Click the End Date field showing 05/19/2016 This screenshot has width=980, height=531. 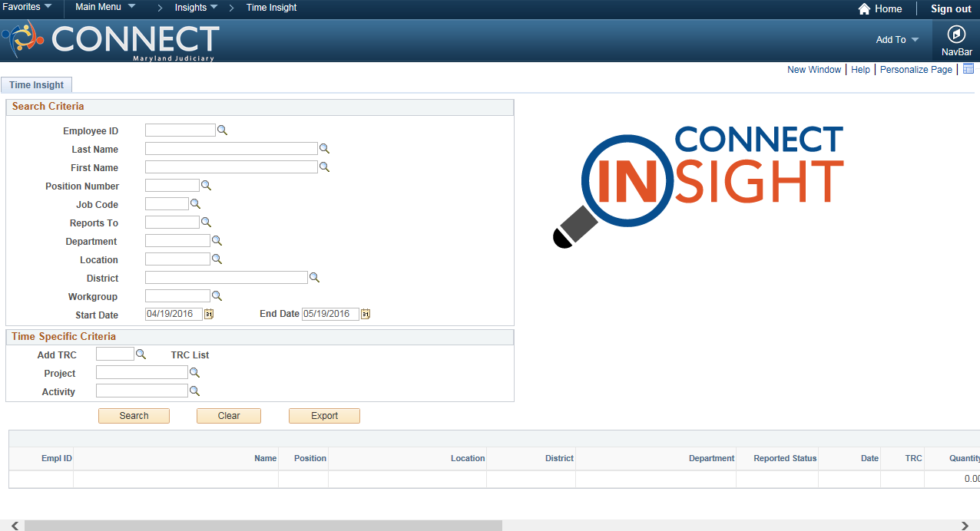tap(330, 314)
